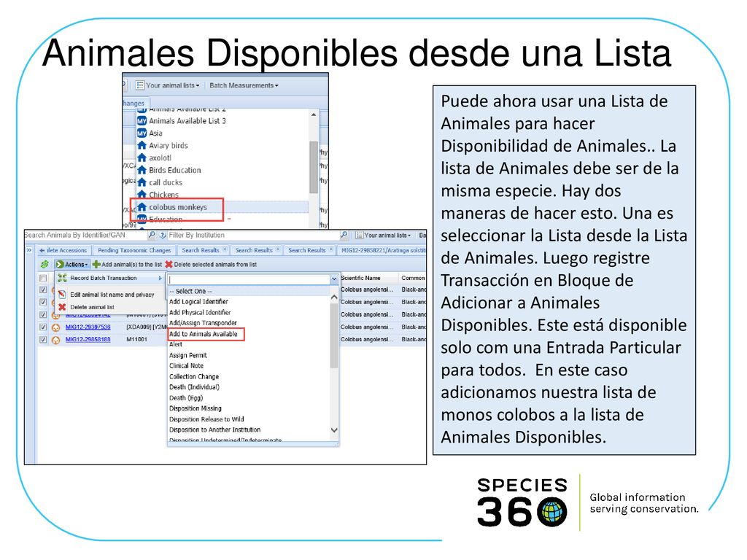
Task: Click red X icon for Delete animal list
Action: point(62,307)
